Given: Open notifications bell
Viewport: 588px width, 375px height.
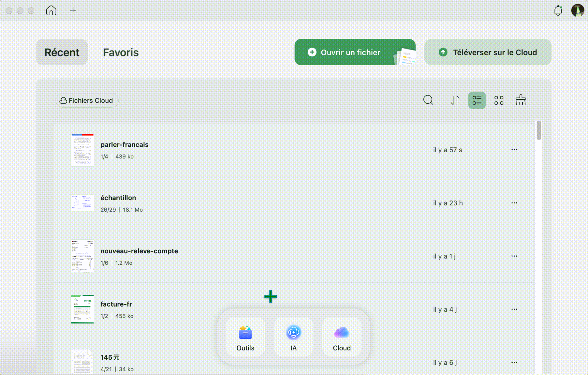Looking at the screenshot, I should (558, 10).
